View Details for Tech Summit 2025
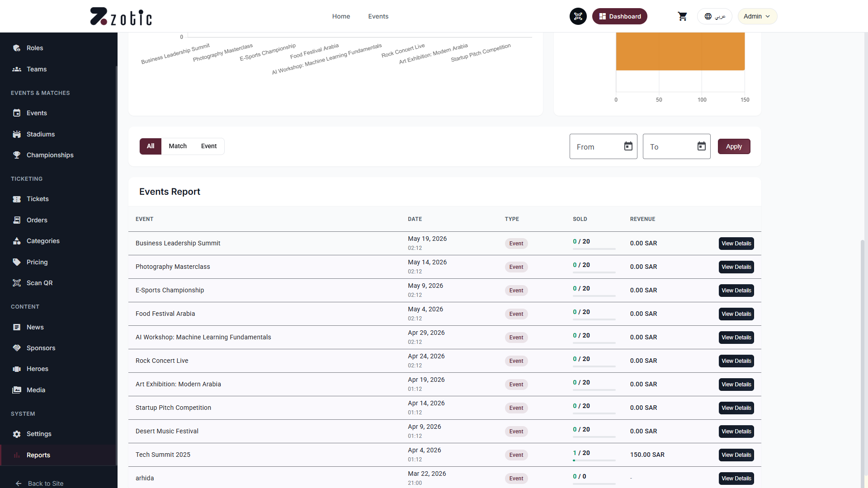 pos(736,455)
